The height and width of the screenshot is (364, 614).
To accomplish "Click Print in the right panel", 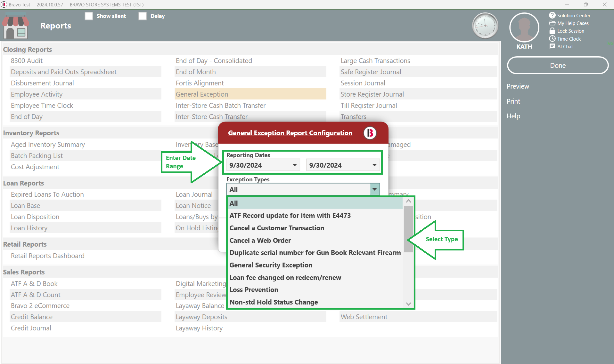I will [513, 101].
